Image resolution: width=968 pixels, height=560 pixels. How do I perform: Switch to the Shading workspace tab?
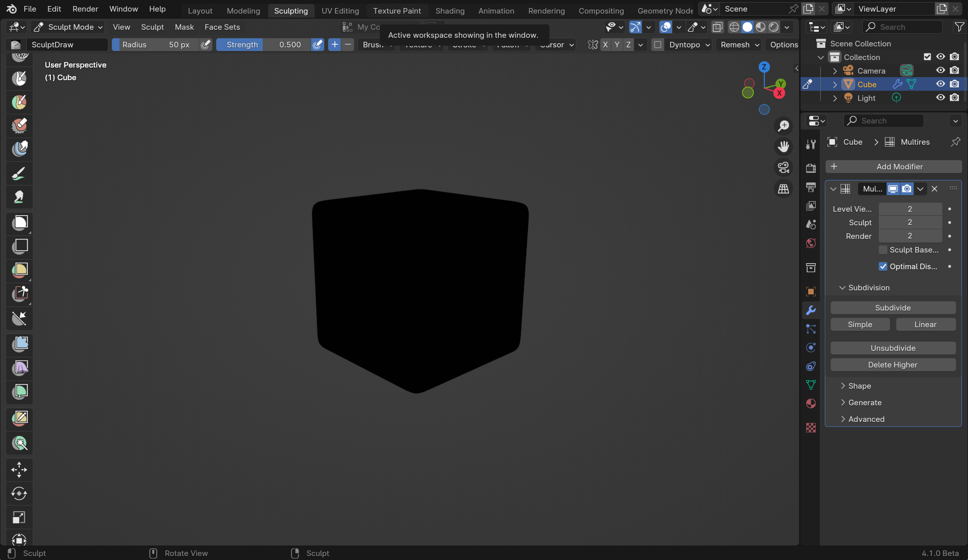[450, 11]
